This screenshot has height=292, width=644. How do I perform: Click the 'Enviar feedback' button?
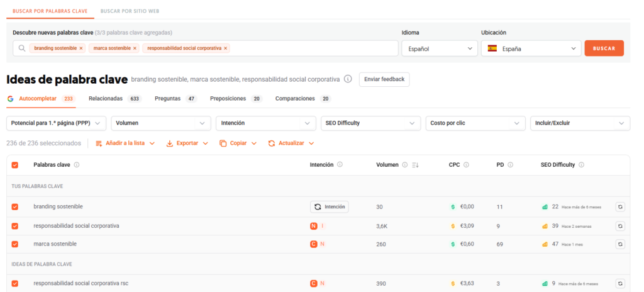(384, 79)
